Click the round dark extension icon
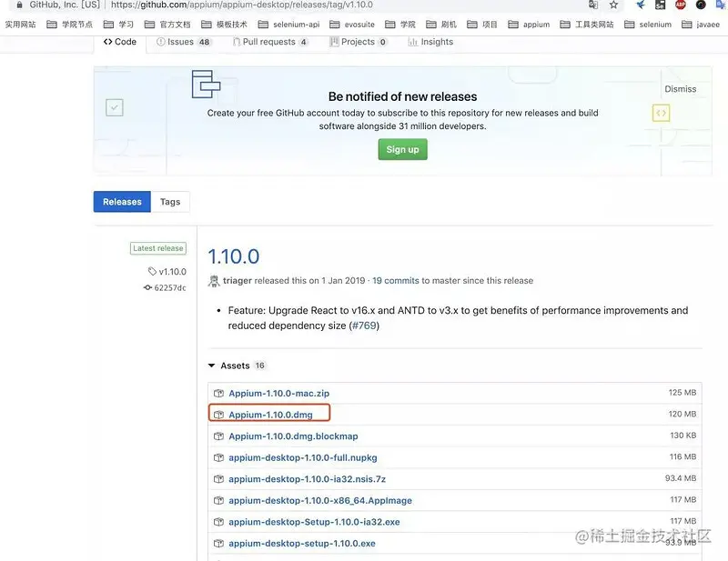This screenshot has width=728, height=561. (x=701, y=5)
